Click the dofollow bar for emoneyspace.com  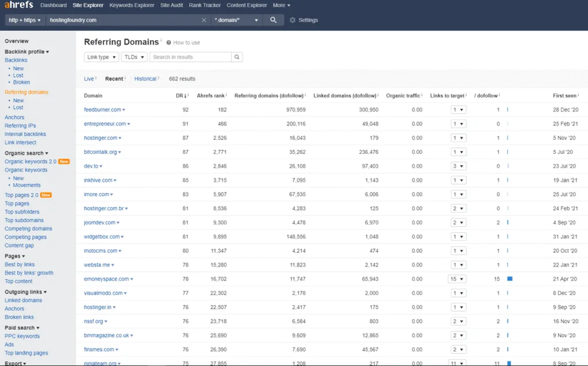(510, 279)
